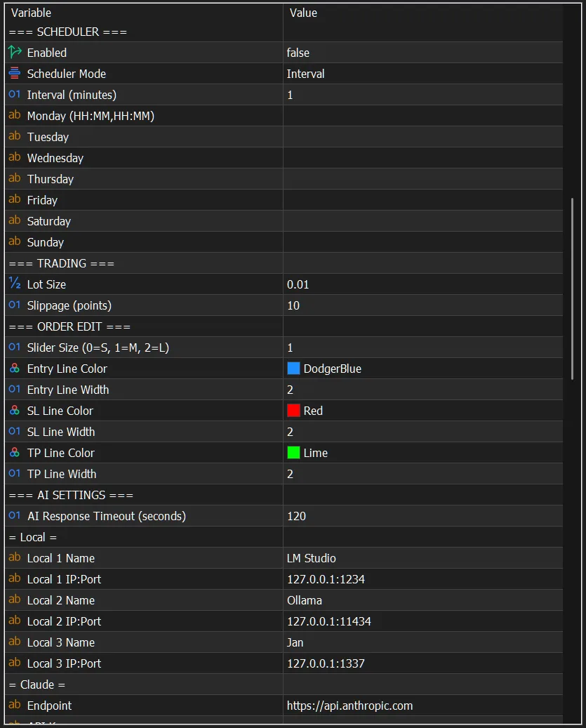
Task: Click the vertical scrollbar thumb
Action: click(572, 289)
